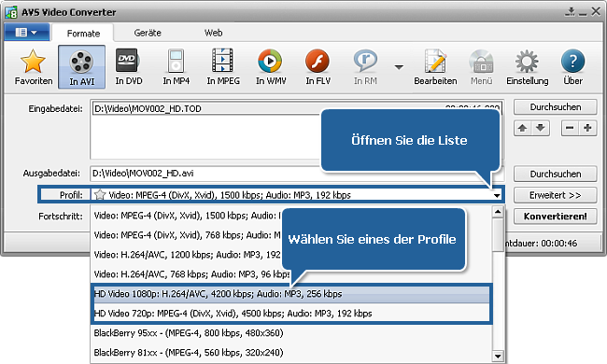The image size is (607, 364).
Task: Remove input file with minus button
Action: (570, 128)
